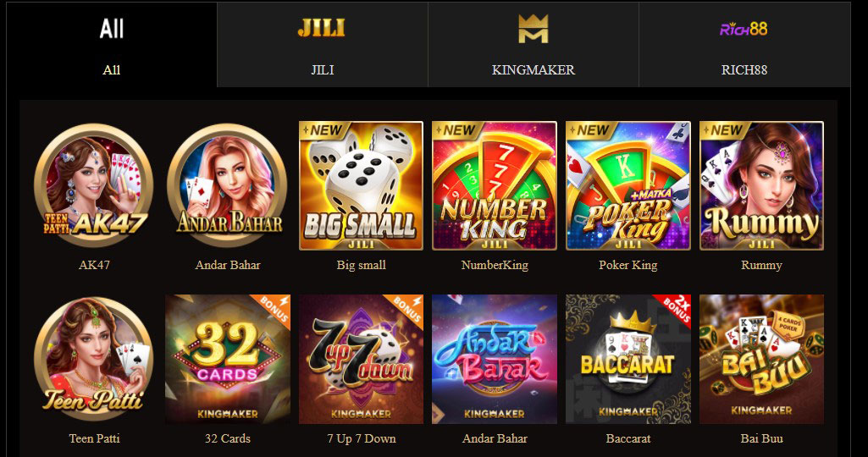The width and height of the screenshot is (868, 457).
Task: Open the AK47 Teen Patti game icon
Action: (x=94, y=186)
